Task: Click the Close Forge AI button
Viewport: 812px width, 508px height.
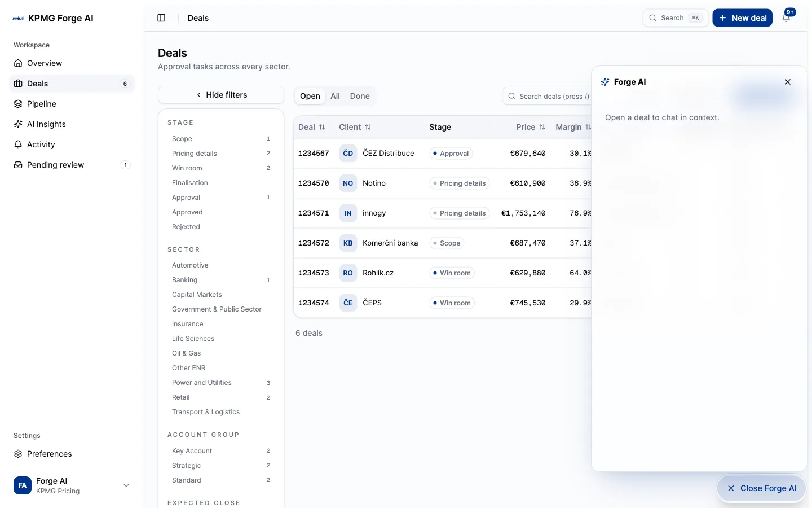Action: click(x=762, y=488)
